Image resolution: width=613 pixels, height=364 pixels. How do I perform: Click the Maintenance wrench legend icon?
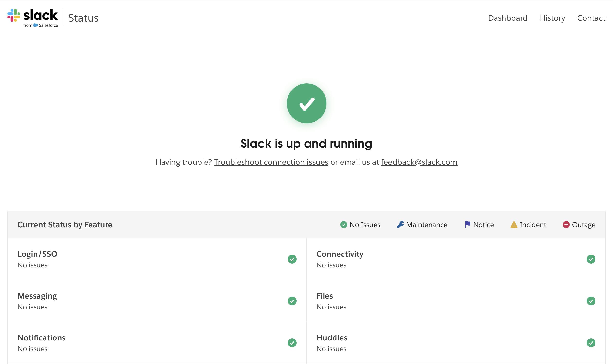(400, 225)
